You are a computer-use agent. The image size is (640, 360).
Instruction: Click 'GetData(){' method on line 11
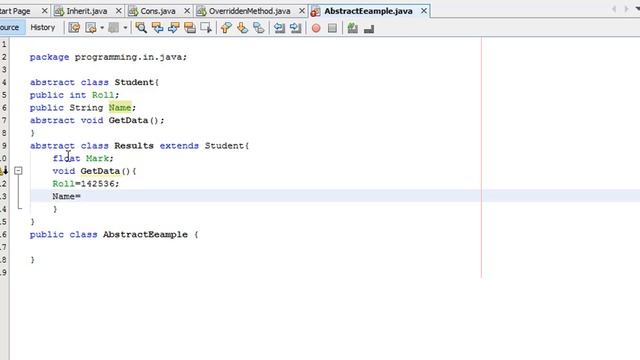click(x=108, y=171)
